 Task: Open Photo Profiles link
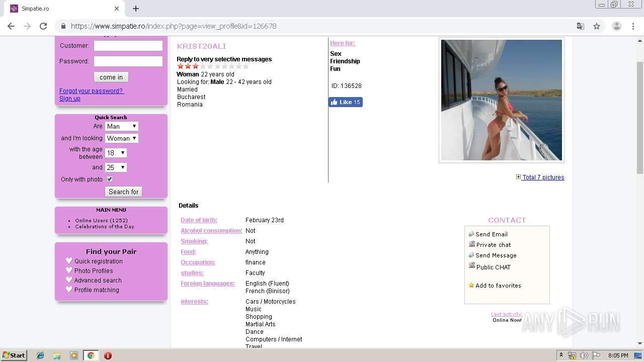point(94,270)
